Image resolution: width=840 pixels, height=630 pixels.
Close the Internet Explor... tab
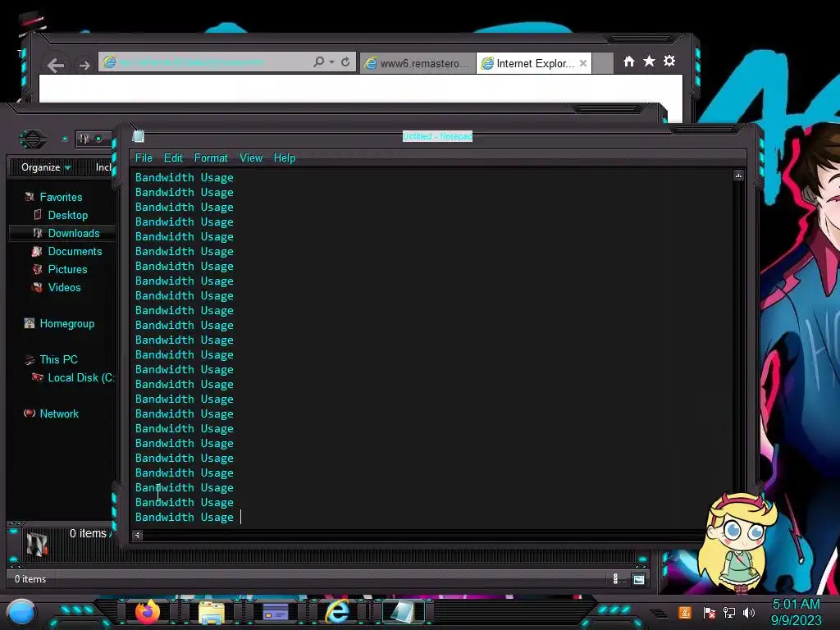pos(583,63)
